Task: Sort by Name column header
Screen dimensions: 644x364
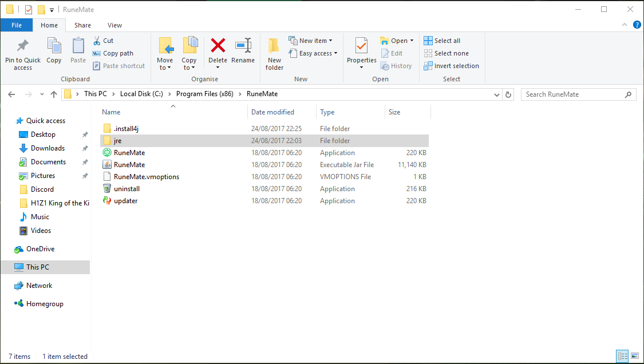Action: [x=173, y=112]
